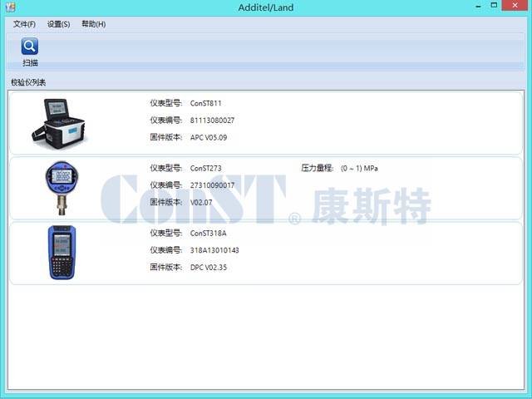Click firmware version V02.07

click(x=201, y=203)
